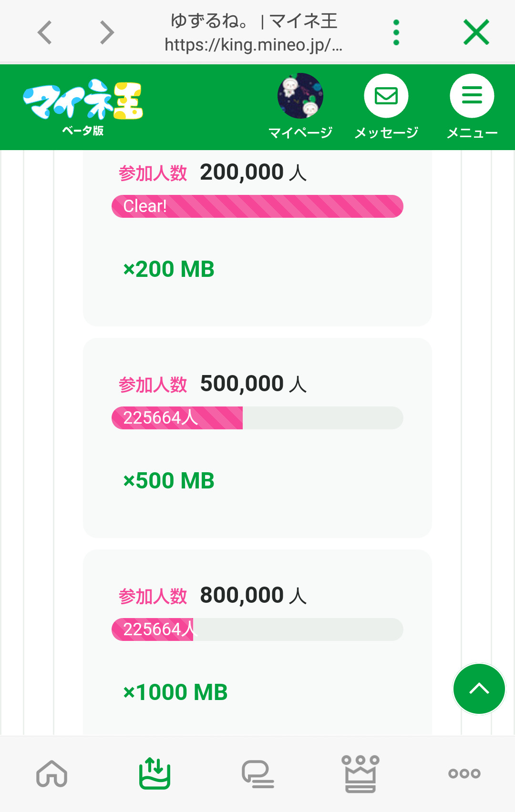Tap the pink Clear! progress bar
The width and height of the screenshot is (515, 812).
tap(257, 206)
